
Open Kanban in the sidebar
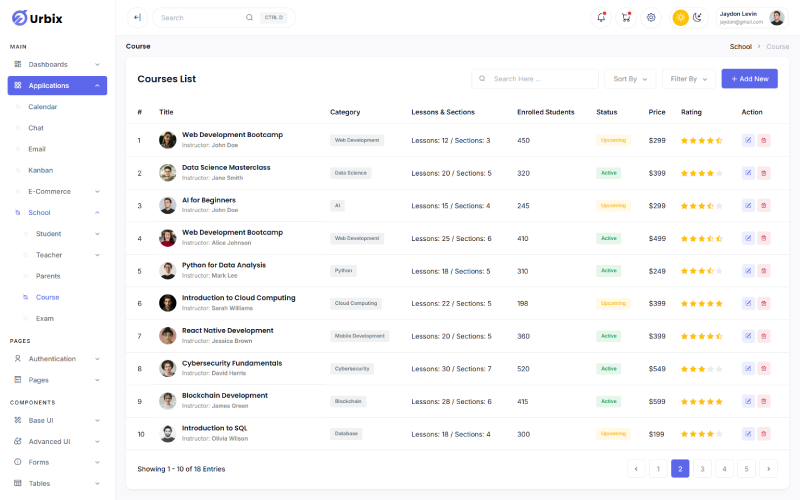[x=40, y=170]
